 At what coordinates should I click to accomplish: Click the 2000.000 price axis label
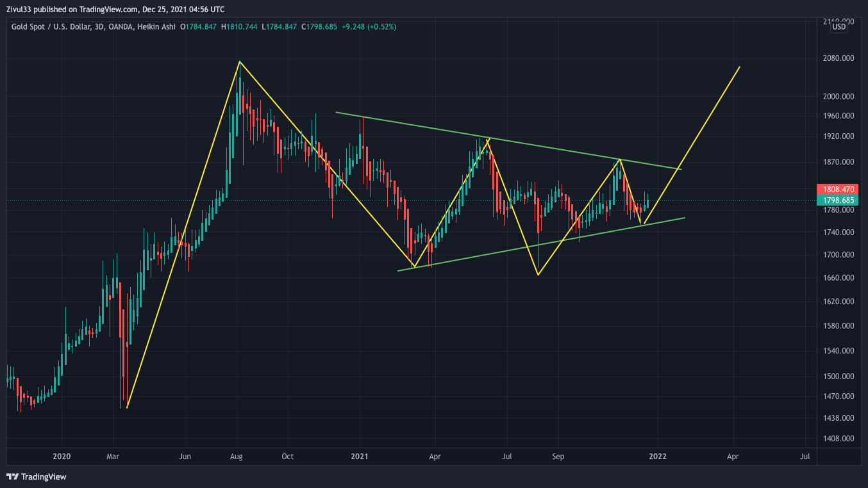pos(839,97)
